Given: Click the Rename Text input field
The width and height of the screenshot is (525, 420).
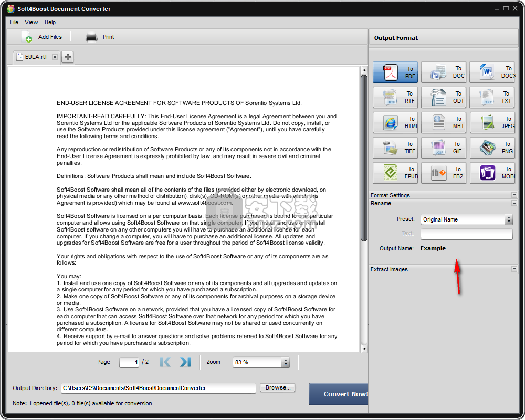Looking at the screenshot, I should 466,234.
